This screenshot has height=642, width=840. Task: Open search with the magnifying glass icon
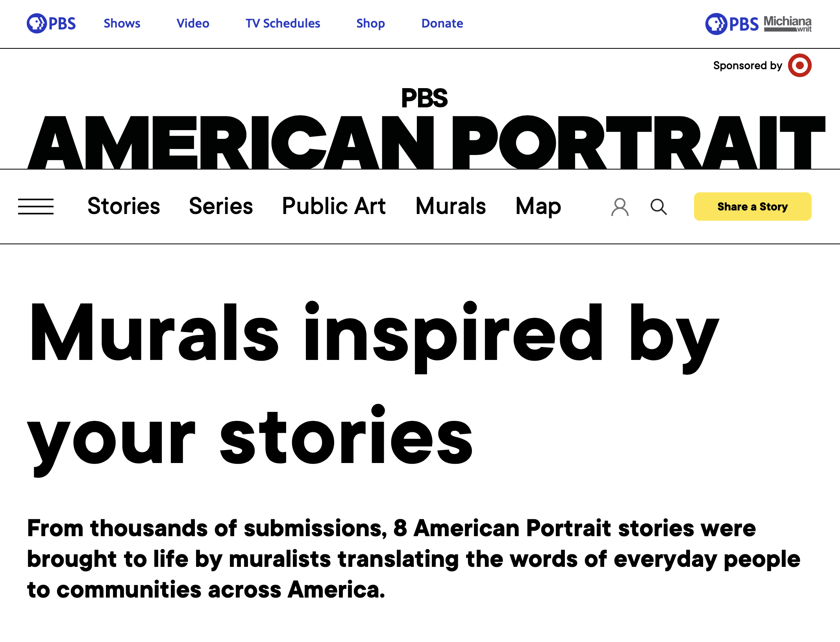(659, 207)
